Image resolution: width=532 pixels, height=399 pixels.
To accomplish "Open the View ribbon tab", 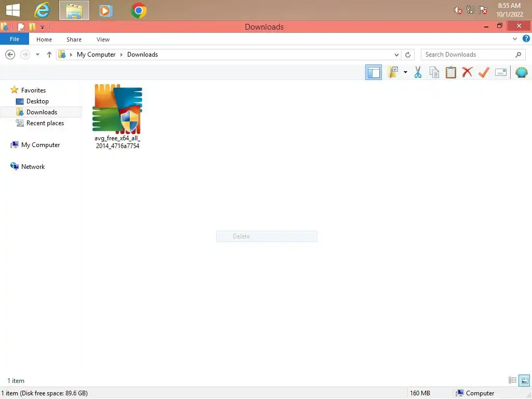I will pyautogui.click(x=103, y=39).
